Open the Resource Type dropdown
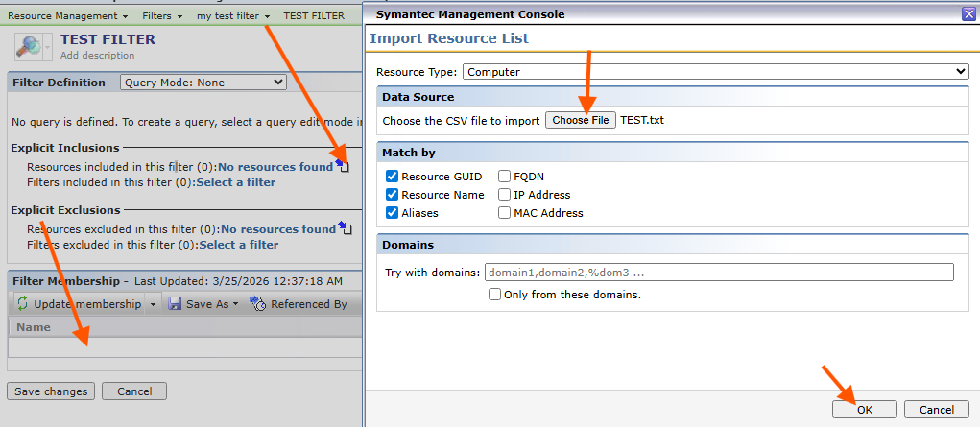 (715, 72)
